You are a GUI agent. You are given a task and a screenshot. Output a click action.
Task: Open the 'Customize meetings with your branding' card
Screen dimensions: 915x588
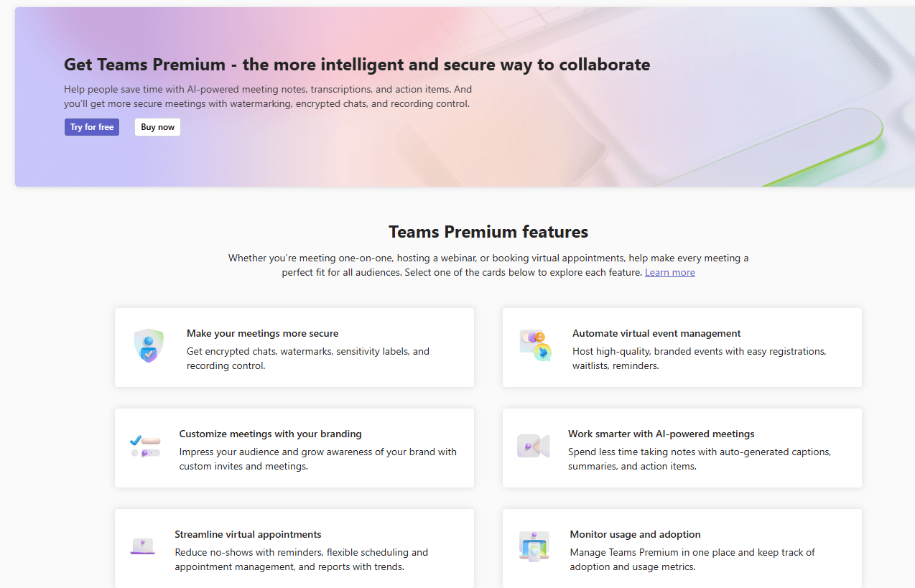(294, 447)
